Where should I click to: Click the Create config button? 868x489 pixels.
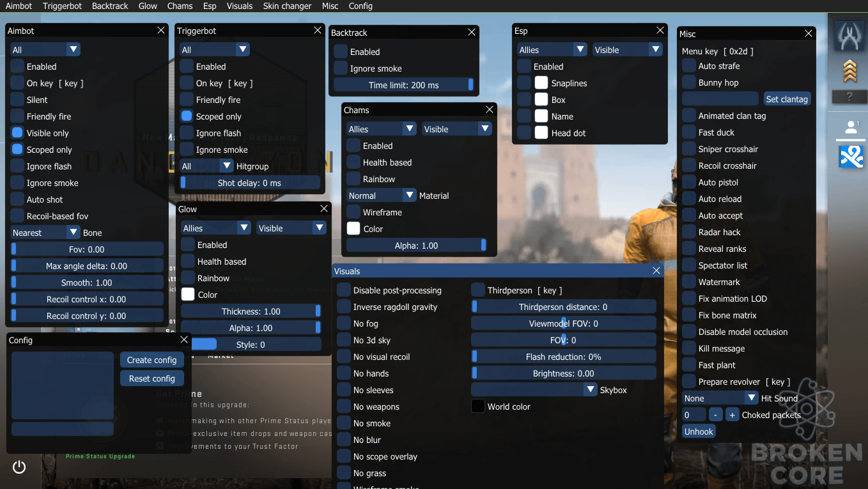coord(152,360)
